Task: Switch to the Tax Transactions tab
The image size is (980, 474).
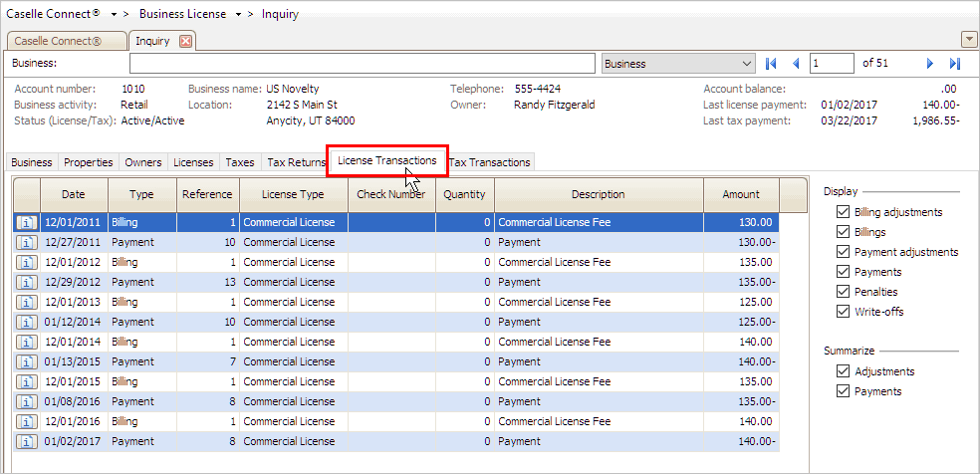Action: click(x=489, y=162)
